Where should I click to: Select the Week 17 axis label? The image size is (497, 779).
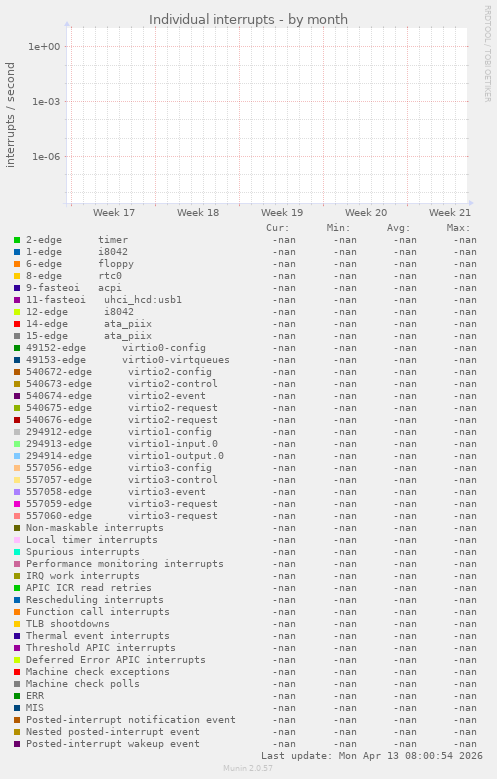point(114,213)
